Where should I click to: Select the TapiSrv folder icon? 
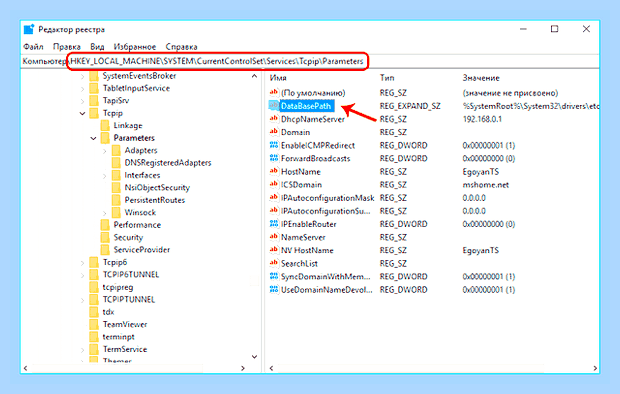click(x=94, y=100)
